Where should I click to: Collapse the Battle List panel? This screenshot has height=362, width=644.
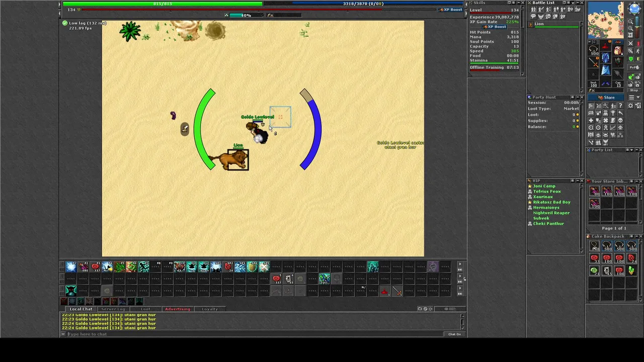pyautogui.click(x=578, y=3)
